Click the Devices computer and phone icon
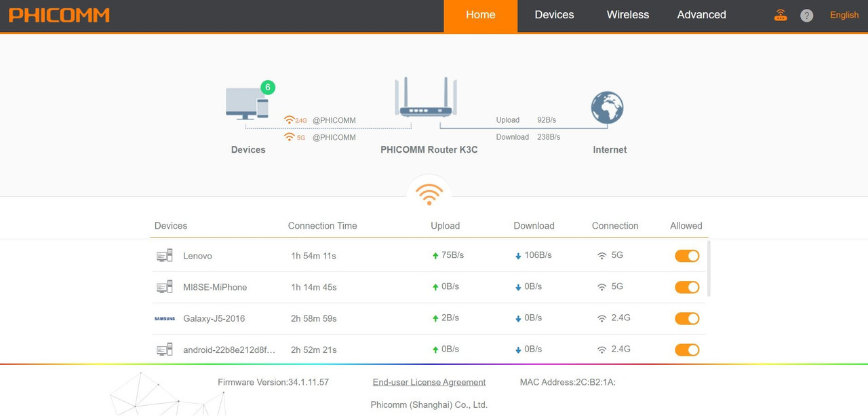Screen dimensions: 868x416 [247, 103]
